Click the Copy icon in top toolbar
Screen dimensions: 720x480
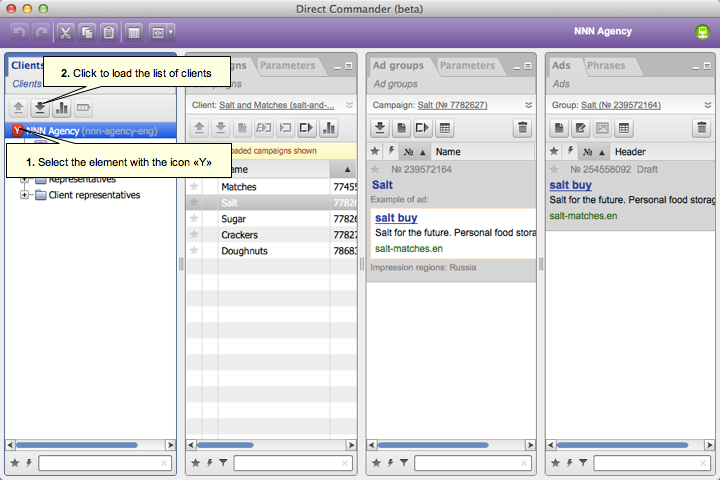(87, 32)
